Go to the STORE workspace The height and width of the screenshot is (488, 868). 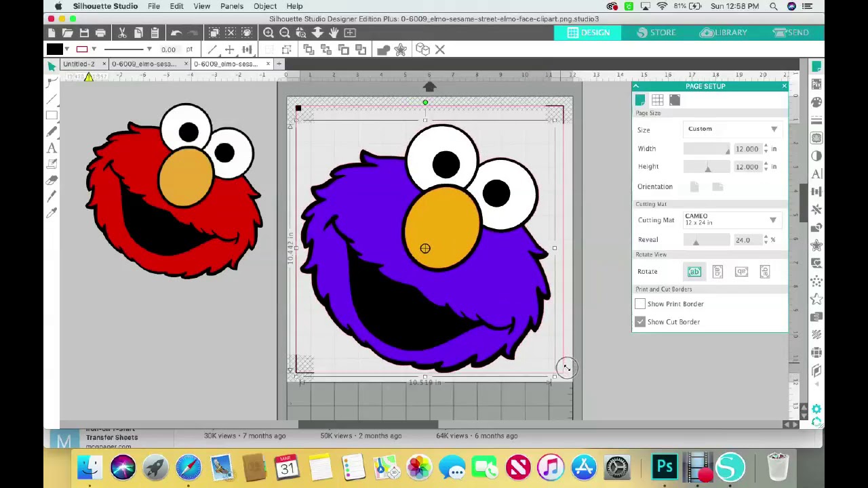click(656, 33)
